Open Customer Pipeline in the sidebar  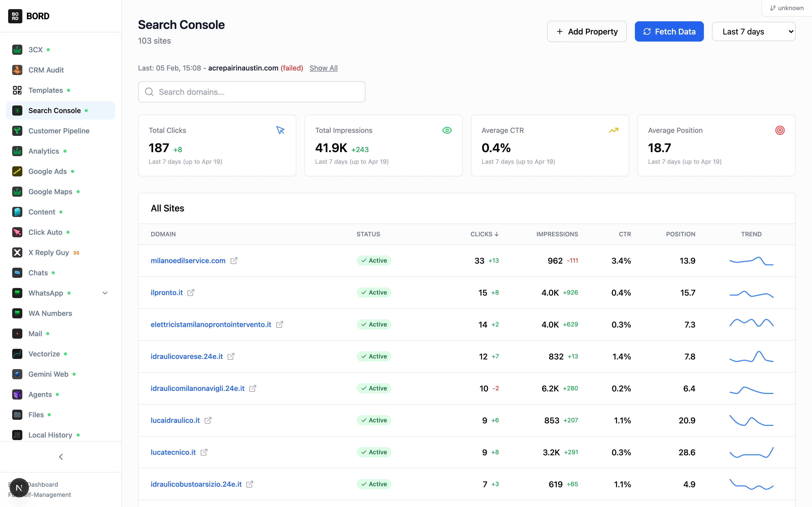coord(59,131)
